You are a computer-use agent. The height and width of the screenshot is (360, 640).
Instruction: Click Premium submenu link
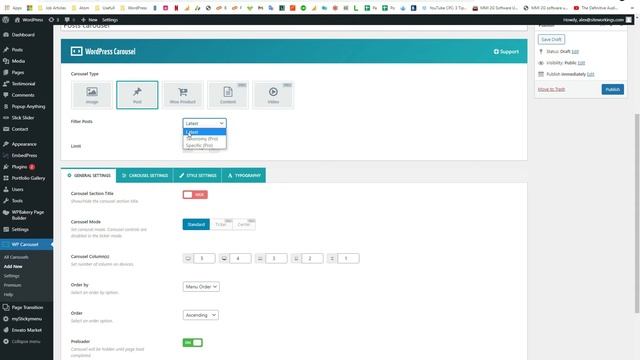[x=12, y=285]
